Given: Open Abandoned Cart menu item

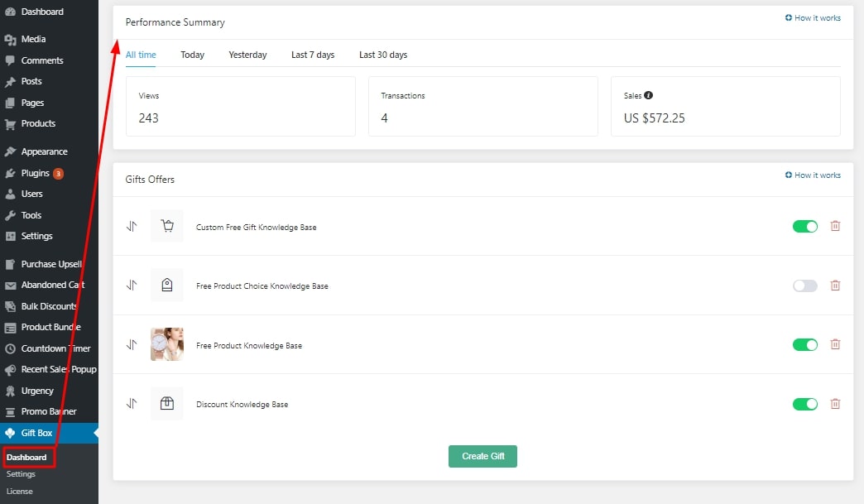Looking at the screenshot, I should click(52, 285).
